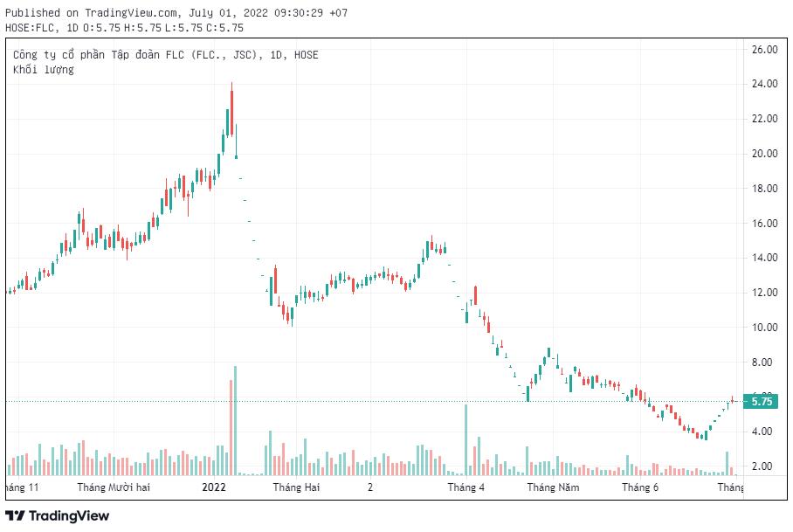
Task: Click the 2.00 price axis label
Action: 764,466
